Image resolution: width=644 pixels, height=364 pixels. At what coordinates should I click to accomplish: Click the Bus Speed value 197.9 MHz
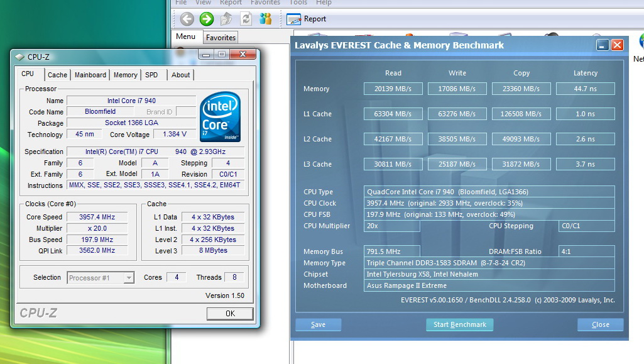pos(97,240)
